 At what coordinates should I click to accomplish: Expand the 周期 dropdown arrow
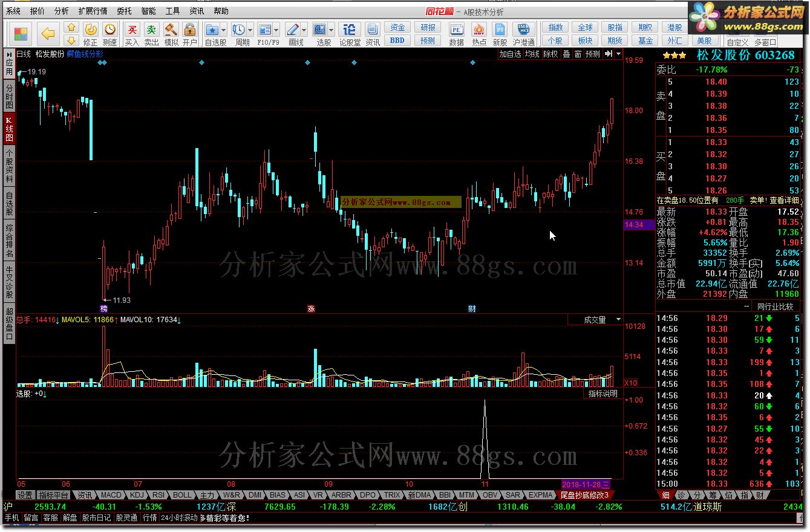(x=250, y=29)
